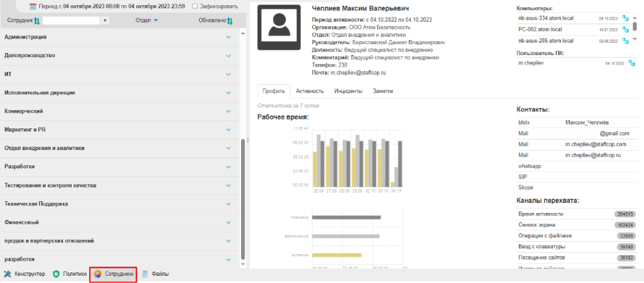The image size is (644, 283).
Task: Open the Отдел filter dropdown
Action: pyautogui.click(x=155, y=21)
